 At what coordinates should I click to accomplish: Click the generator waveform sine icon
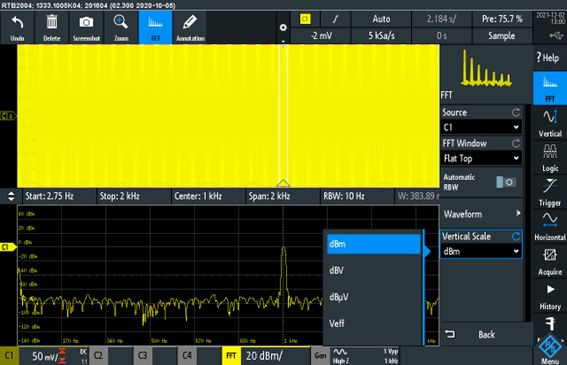click(x=340, y=352)
